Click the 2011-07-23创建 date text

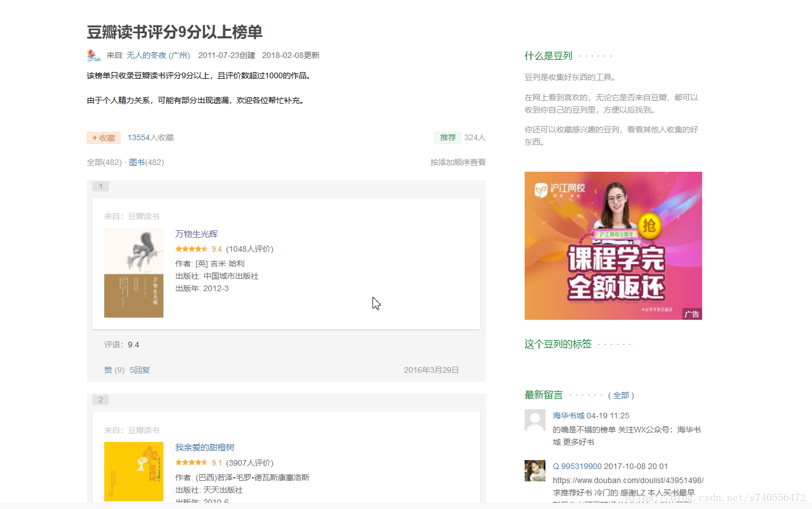point(227,55)
